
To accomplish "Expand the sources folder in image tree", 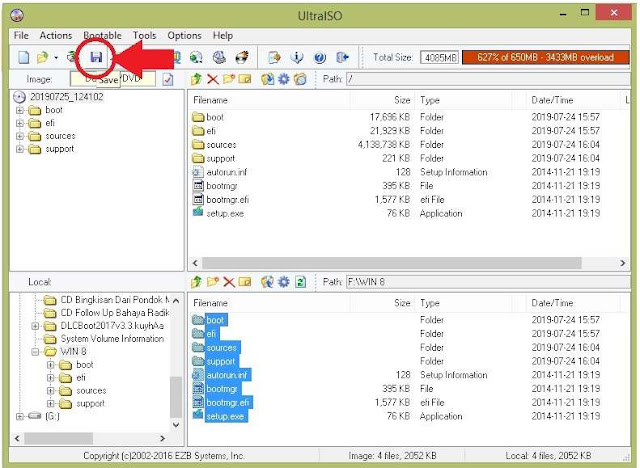I will pyautogui.click(x=20, y=136).
